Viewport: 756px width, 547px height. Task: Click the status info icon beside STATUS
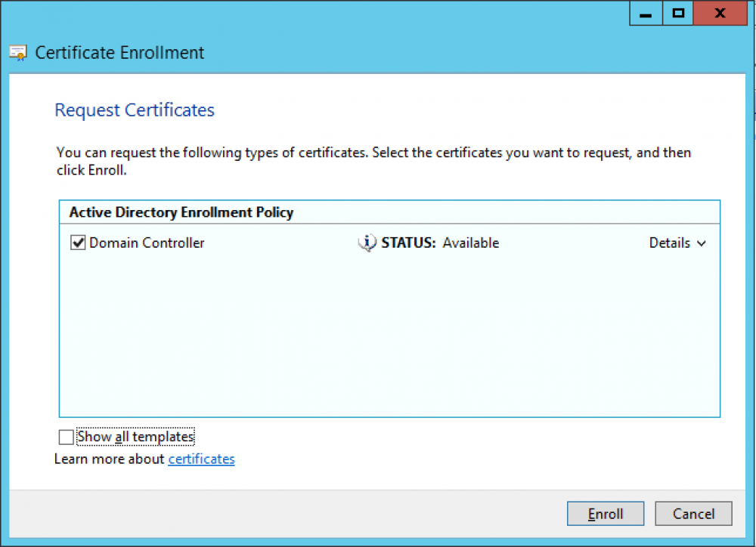click(x=367, y=243)
